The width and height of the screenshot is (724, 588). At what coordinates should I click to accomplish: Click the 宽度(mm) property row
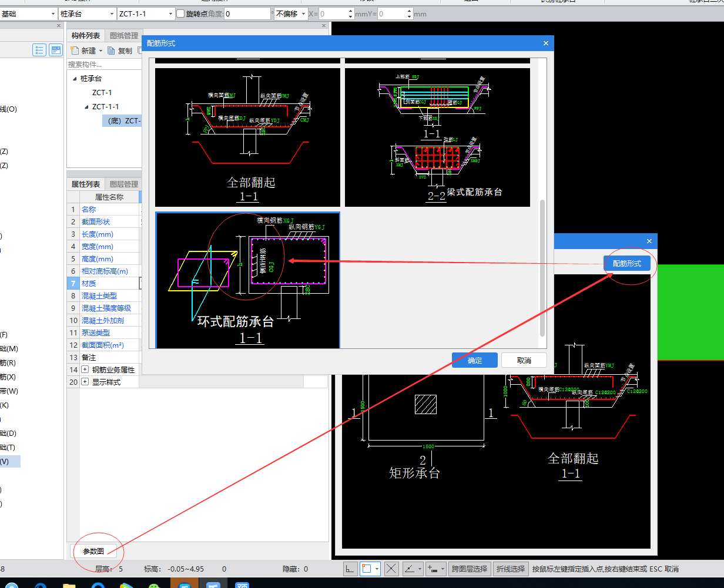pos(103,246)
